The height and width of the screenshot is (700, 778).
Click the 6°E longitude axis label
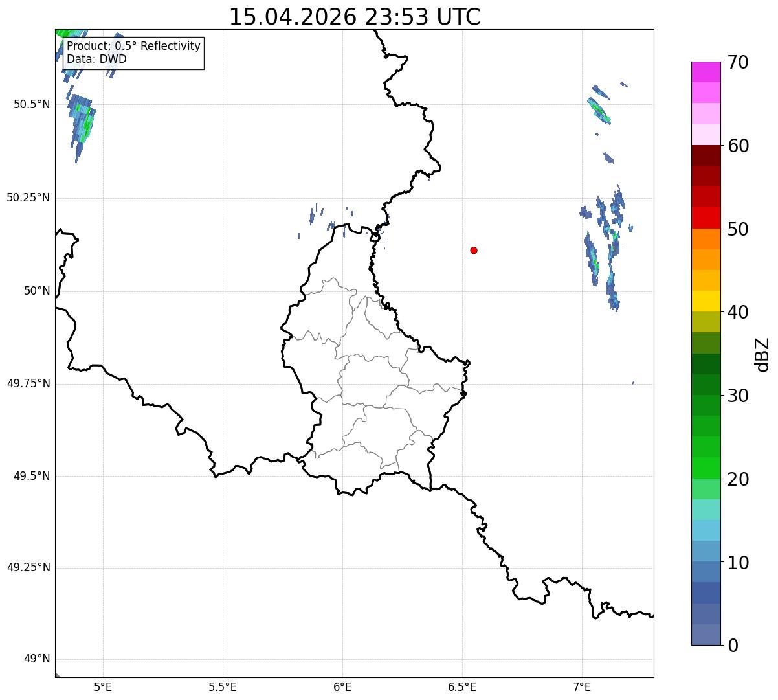tap(342, 687)
